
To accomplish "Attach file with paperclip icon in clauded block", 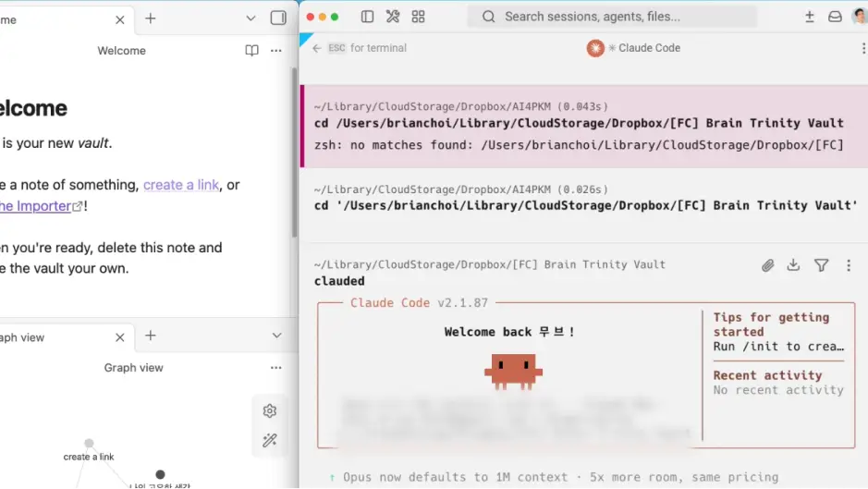I will [767, 265].
